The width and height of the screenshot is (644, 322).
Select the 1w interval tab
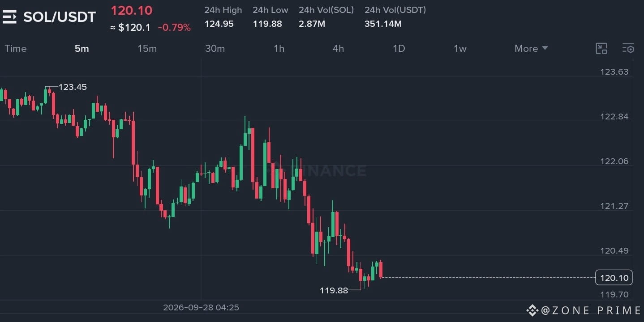click(460, 48)
